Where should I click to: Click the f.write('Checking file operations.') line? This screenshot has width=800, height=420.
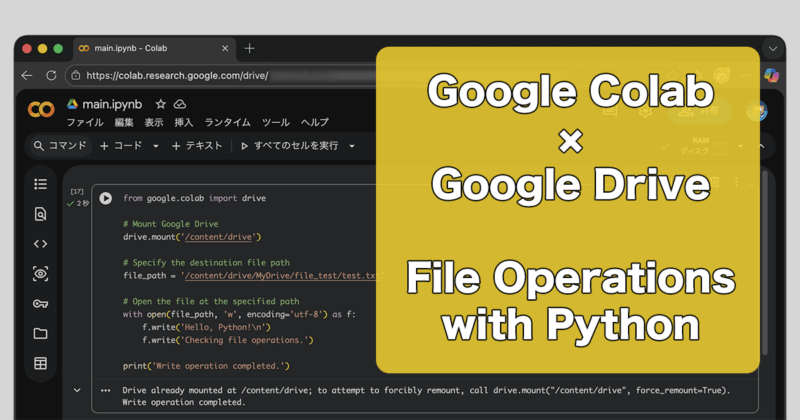click(228, 340)
